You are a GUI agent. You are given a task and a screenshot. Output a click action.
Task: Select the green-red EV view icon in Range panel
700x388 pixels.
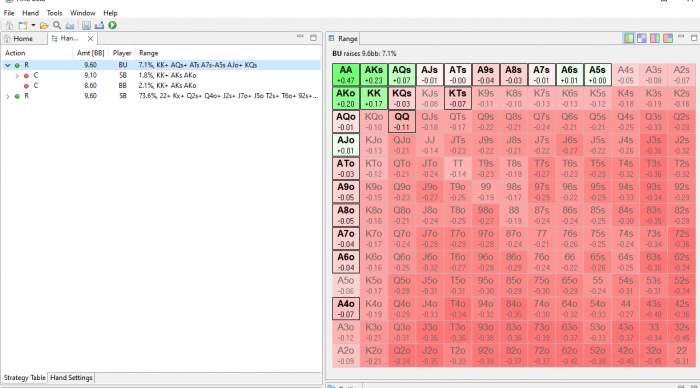tap(629, 38)
